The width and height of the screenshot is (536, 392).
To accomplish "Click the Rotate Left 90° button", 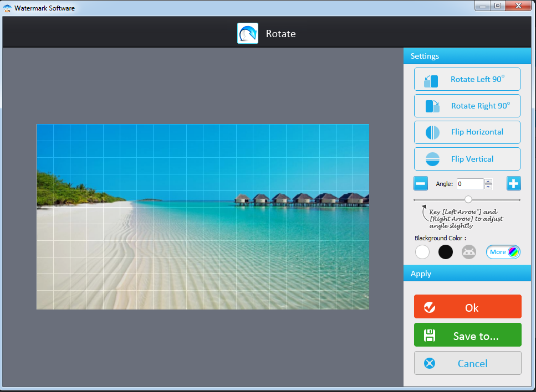I will click(x=467, y=79).
